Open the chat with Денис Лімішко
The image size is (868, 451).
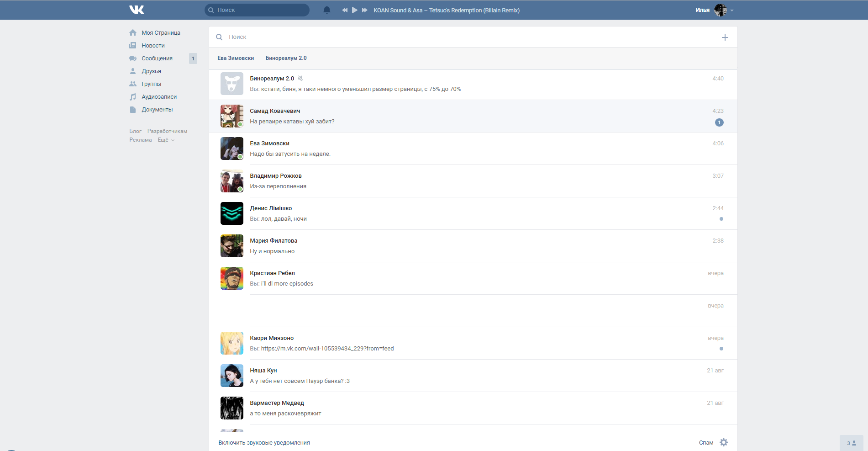[x=473, y=213]
